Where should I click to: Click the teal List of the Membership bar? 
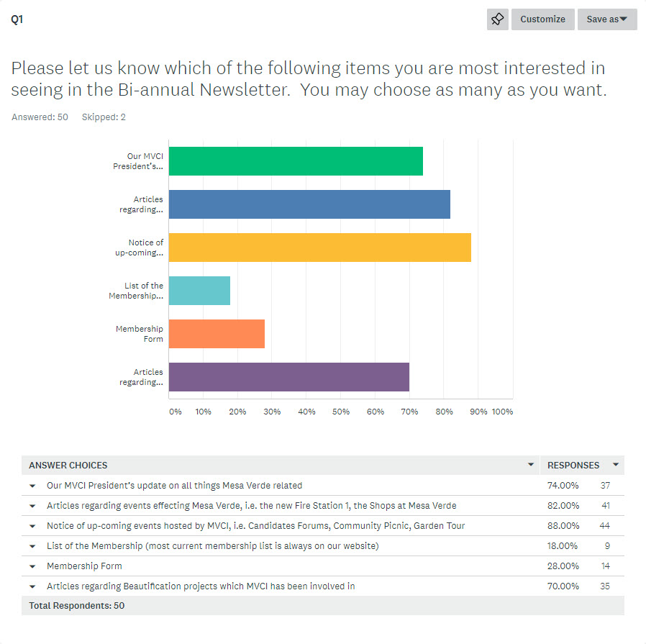point(199,291)
